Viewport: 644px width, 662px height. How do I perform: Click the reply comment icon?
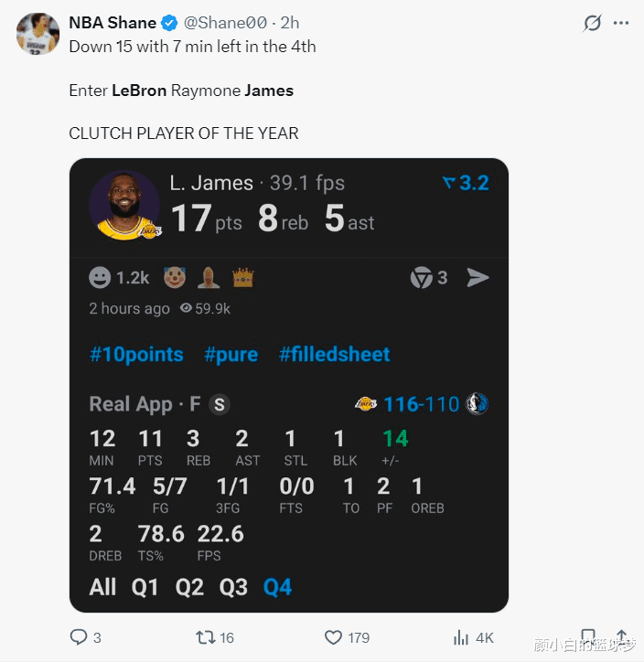tap(80, 637)
